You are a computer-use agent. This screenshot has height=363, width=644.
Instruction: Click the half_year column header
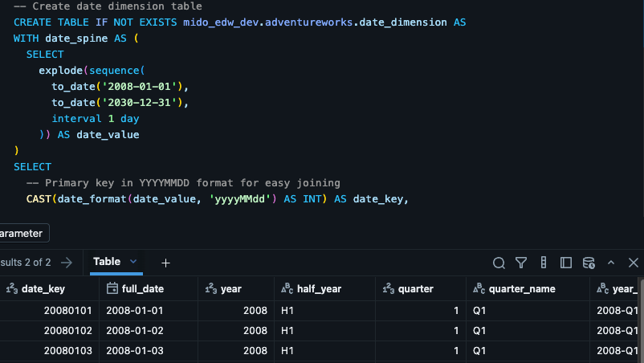click(320, 289)
